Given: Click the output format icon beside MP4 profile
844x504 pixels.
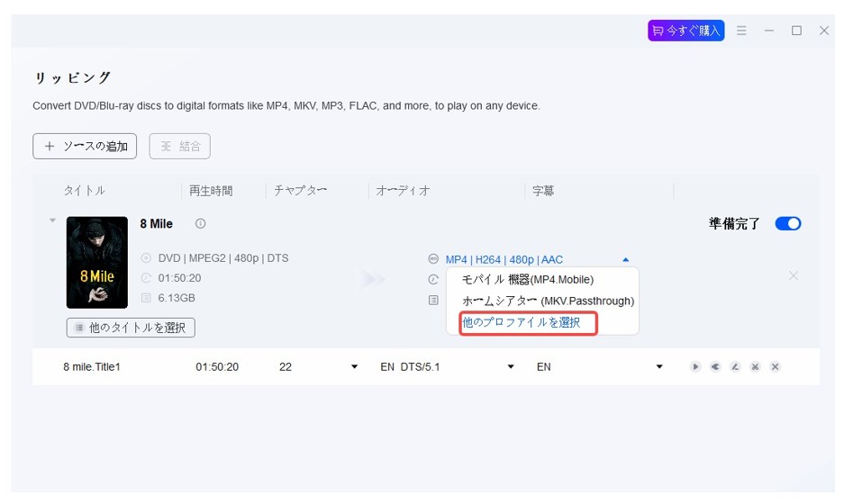Looking at the screenshot, I should tap(433, 258).
